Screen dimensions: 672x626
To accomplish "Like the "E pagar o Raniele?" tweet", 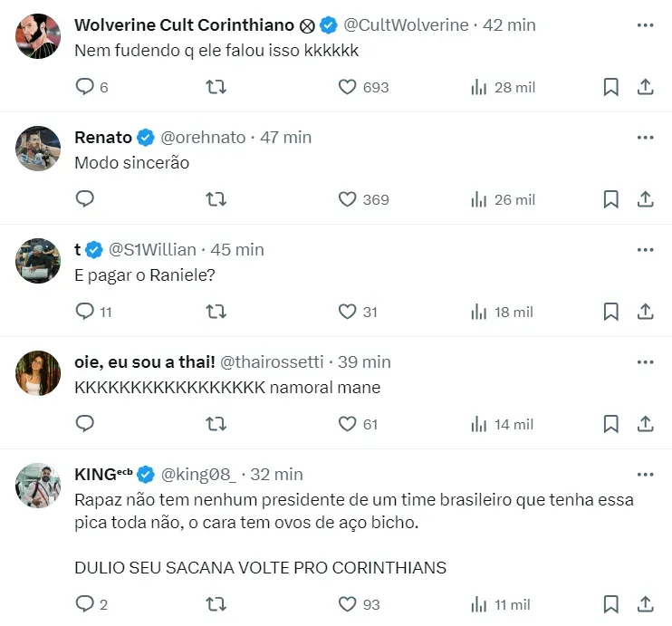I will [x=347, y=312].
